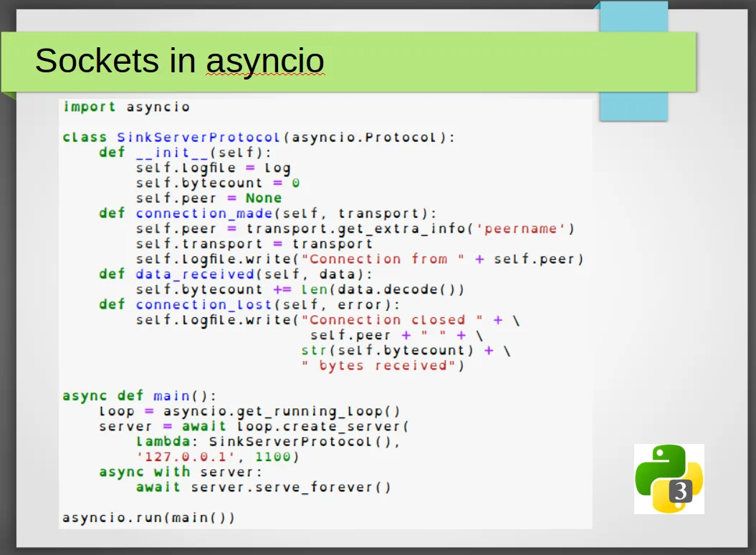Click the class name SinkServerProtocol
The height and width of the screenshot is (555, 756).
198,137
